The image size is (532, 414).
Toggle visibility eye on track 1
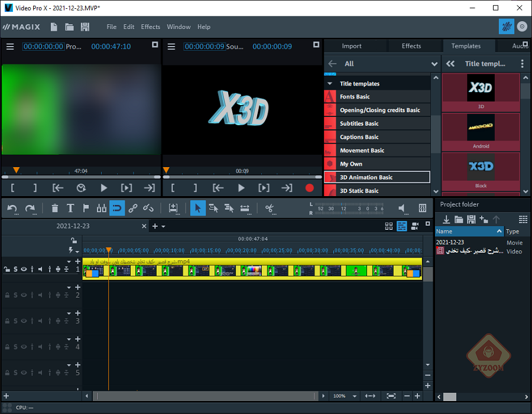coord(24,269)
